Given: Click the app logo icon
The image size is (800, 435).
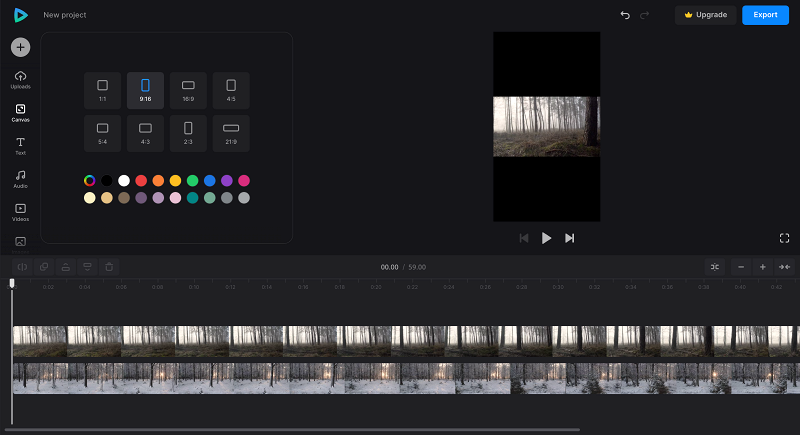Looking at the screenshot, I should point(20,15).
